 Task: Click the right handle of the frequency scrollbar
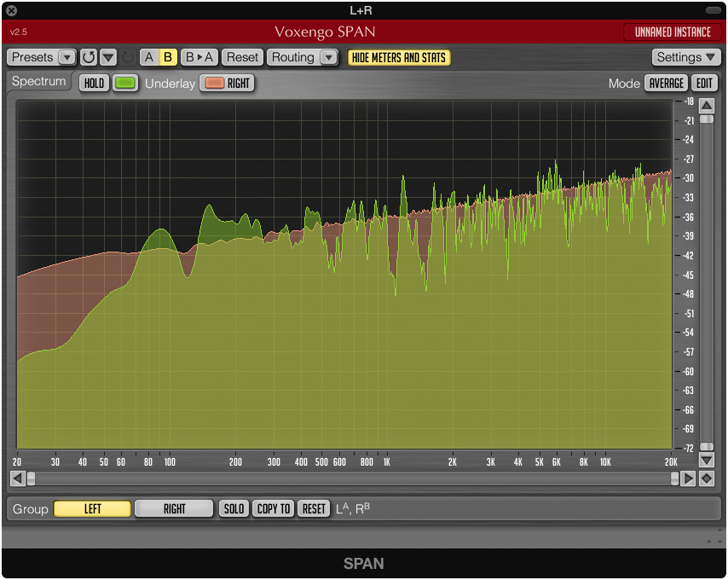point(674,478)
